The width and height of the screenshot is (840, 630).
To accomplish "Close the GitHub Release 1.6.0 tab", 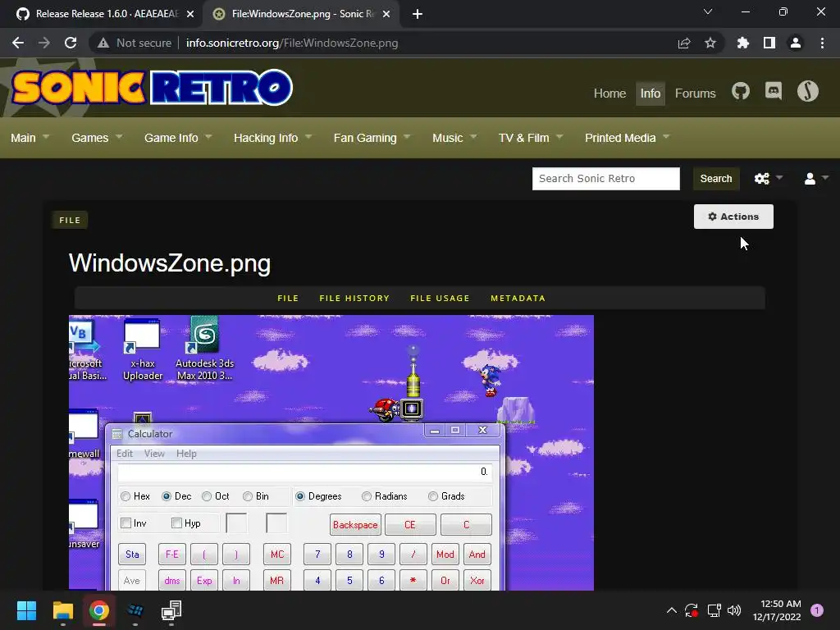I will 190,14.
